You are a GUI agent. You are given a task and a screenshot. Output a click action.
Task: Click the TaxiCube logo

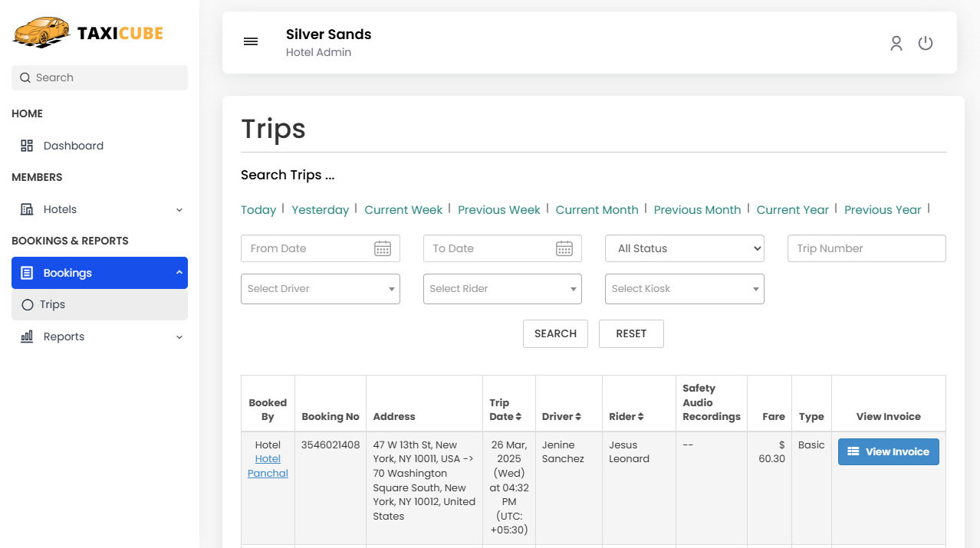pyautogui.click(x=87, y=32)
